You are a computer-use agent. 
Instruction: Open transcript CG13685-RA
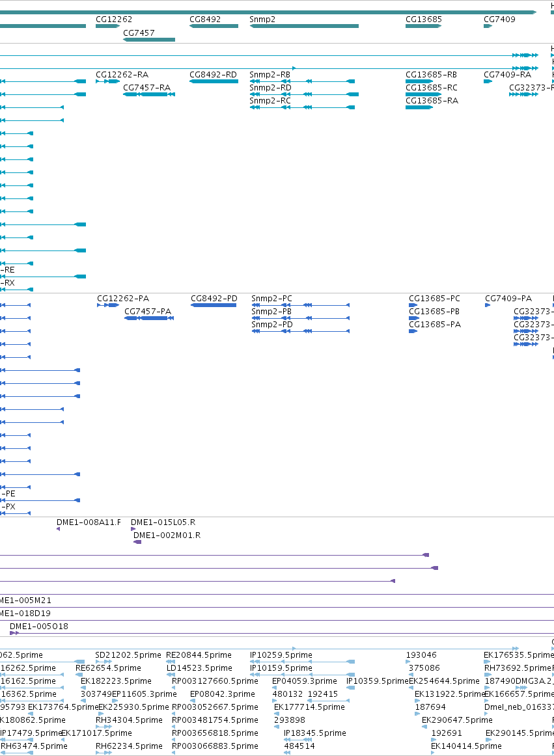(432, 101)
